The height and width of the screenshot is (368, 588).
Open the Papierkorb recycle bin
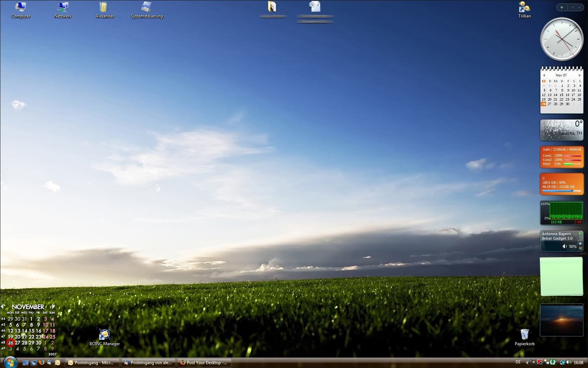(524, 337)
